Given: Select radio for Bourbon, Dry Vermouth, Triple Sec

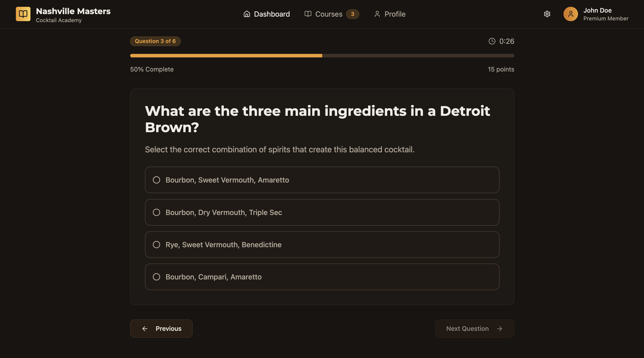Looking at the screenshot, I should tap(157, 212).
